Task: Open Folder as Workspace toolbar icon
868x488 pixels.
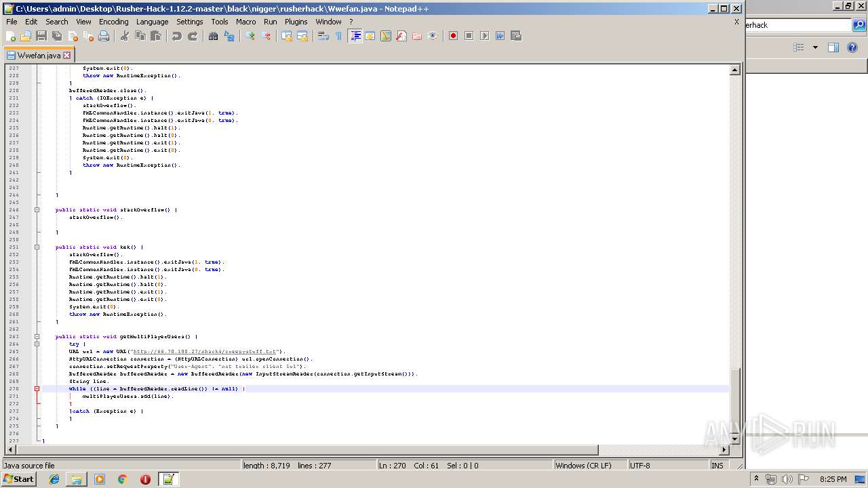Action: pyautogui.click(x=417, y=36)
